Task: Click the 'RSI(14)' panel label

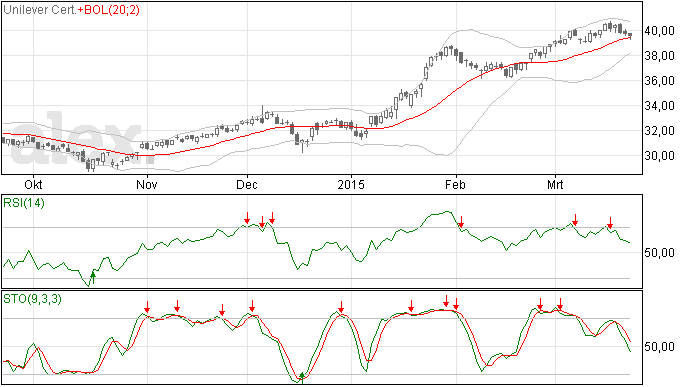Action: [x=24, y=203]
